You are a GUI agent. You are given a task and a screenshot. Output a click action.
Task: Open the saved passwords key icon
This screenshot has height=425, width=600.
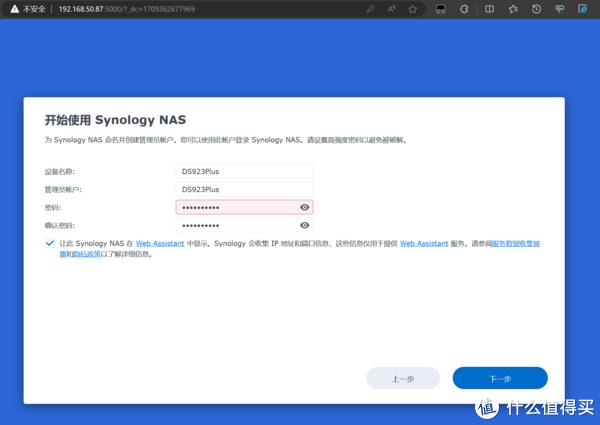point(370,9)
